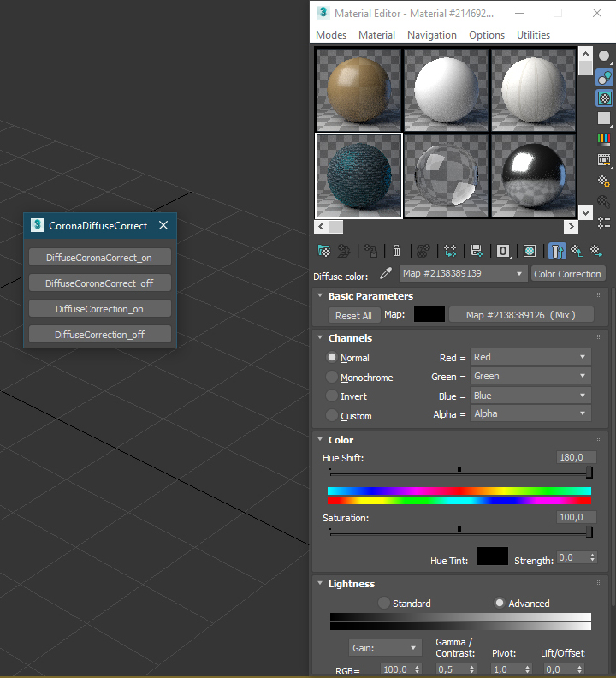Click the Select by Material icon
The width and height of the screenshot is (616, 678).
coord(604,201)
